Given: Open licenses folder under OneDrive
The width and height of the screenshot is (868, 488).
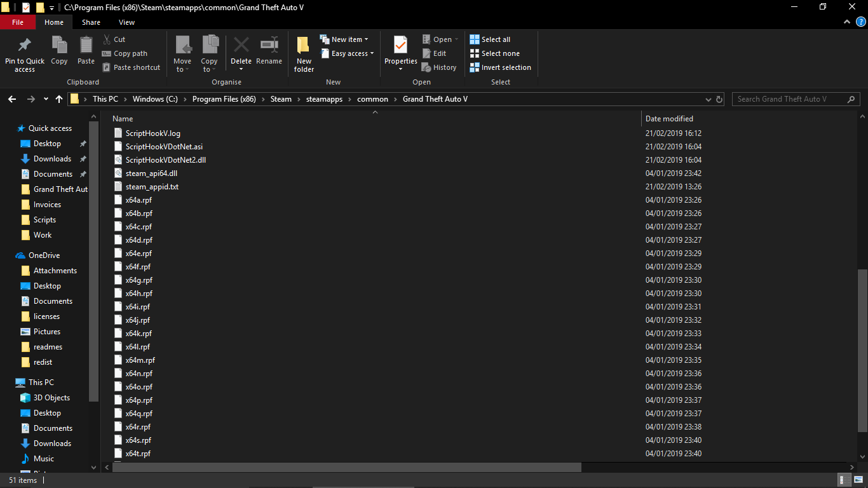Looking at the screenshot, I should 46,316.
